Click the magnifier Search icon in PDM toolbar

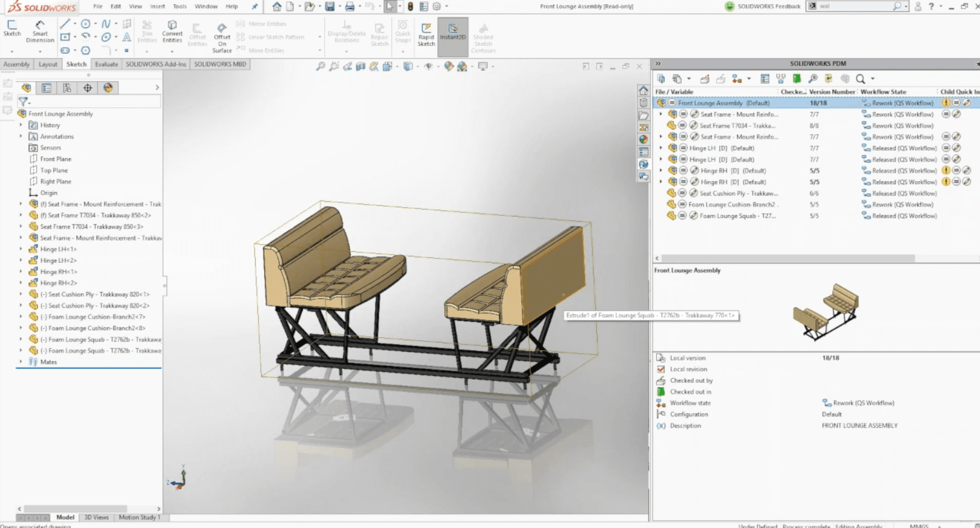click(860, 79)
